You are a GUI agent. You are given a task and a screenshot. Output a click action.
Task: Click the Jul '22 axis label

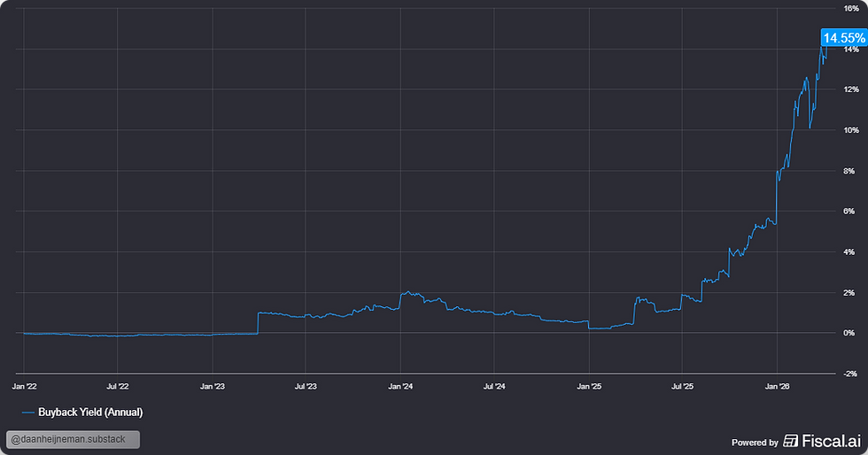(117, 386)
